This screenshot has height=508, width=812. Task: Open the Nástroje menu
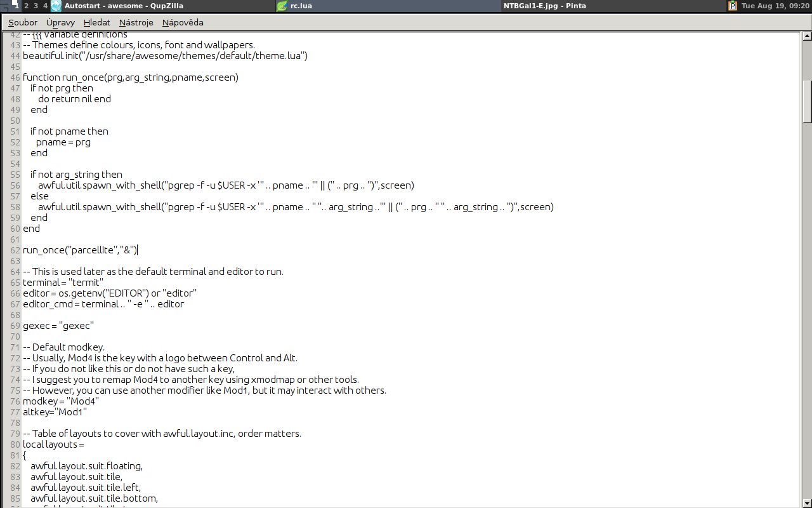136,22
